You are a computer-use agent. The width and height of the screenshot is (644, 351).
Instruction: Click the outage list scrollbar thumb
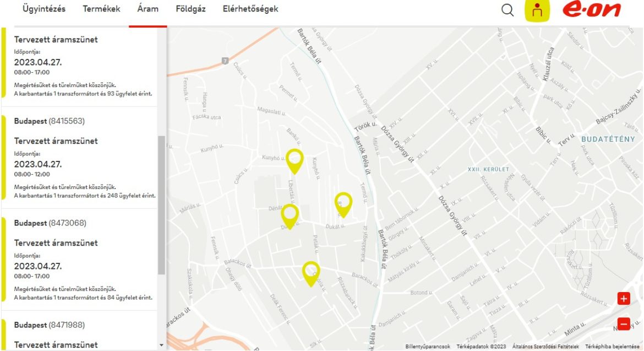[161, 204]
